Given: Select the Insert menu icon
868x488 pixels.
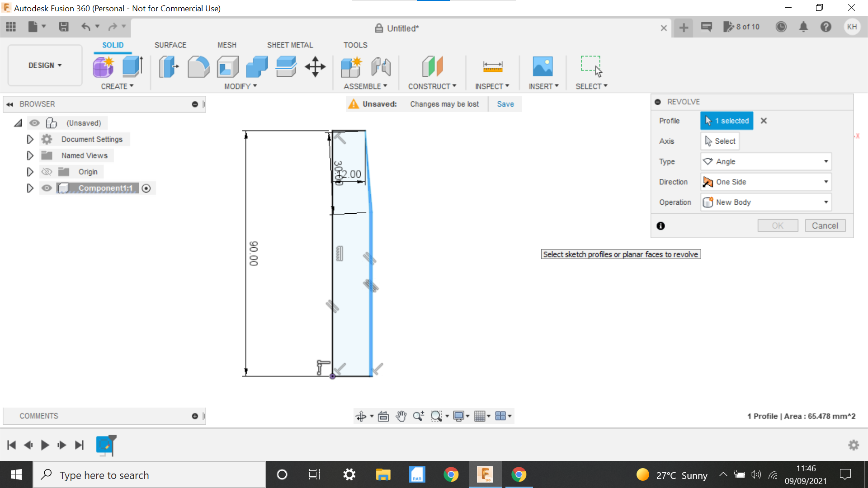Looking at the screenshot, I should pos(542,67).
